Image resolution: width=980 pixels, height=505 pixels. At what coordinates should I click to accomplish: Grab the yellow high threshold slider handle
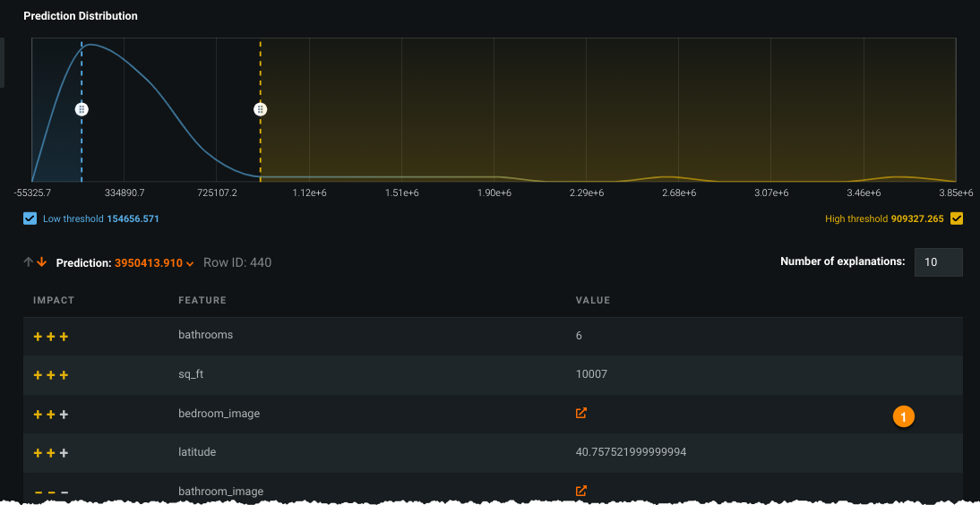[260, 109]
